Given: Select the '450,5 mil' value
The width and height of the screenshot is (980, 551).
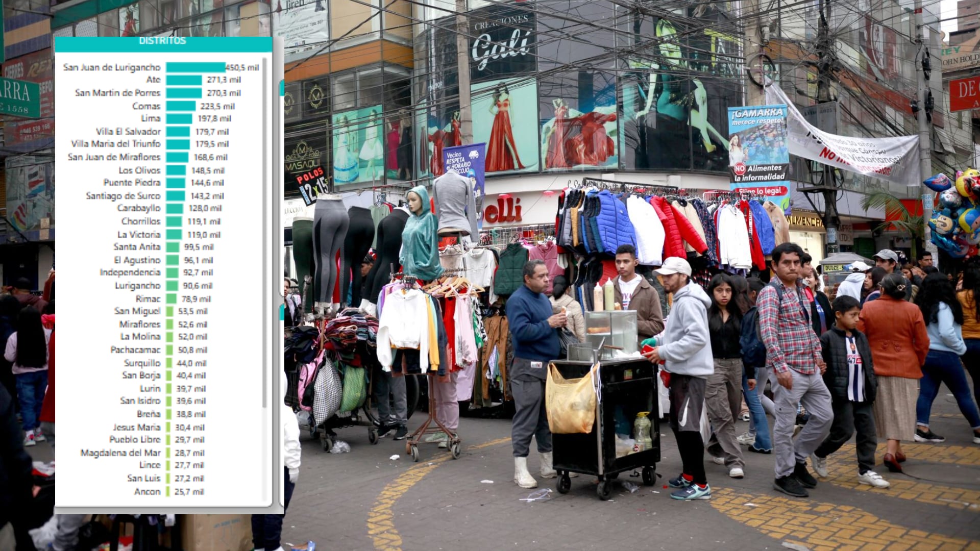Looking at the screenshot, I should 242,67.
